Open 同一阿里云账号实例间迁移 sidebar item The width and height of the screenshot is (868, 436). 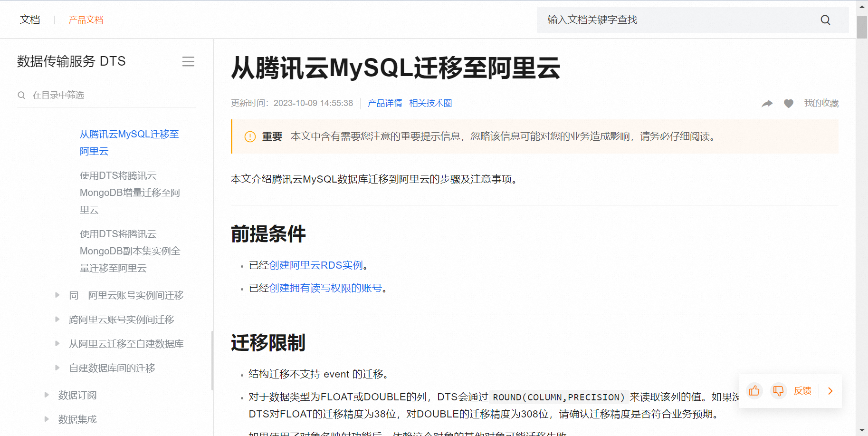(126, 295)
